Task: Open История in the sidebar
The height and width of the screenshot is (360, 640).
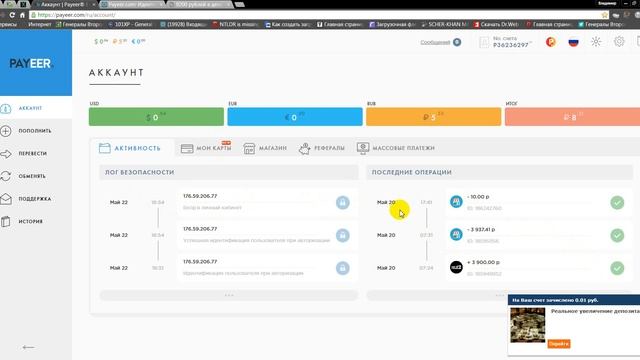Action: click(x=31, y=221)
